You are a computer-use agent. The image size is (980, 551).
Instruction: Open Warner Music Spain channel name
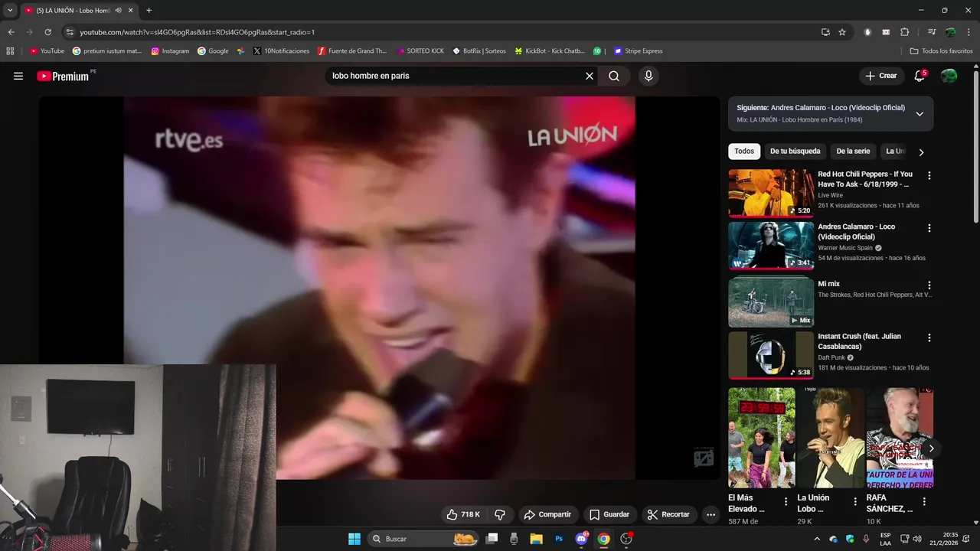pyautogui.click(x=845, y=248)
